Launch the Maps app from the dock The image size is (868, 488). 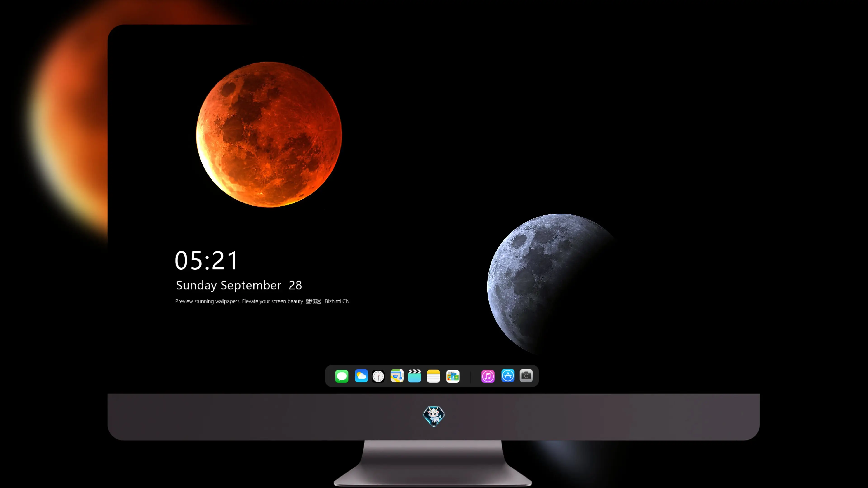[x=397, y=376]
